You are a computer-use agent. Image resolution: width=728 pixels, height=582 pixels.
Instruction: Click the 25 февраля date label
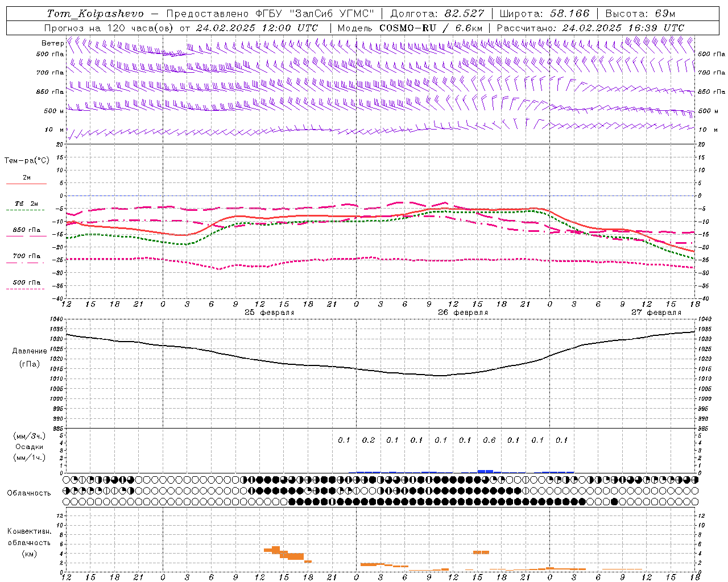click(x=270, y=313)
